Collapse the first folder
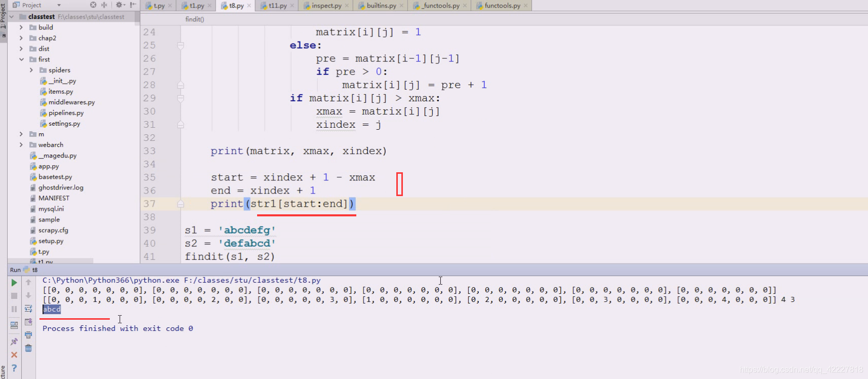Viewport: 868px width, 379px height. click(x=21, y=59)
